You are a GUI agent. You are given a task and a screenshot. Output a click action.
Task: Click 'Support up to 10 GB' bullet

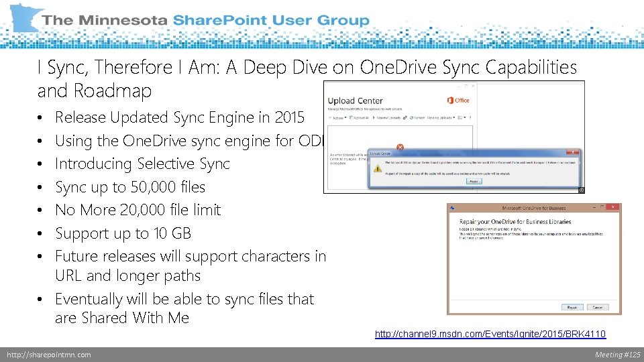tap(123, 233)
